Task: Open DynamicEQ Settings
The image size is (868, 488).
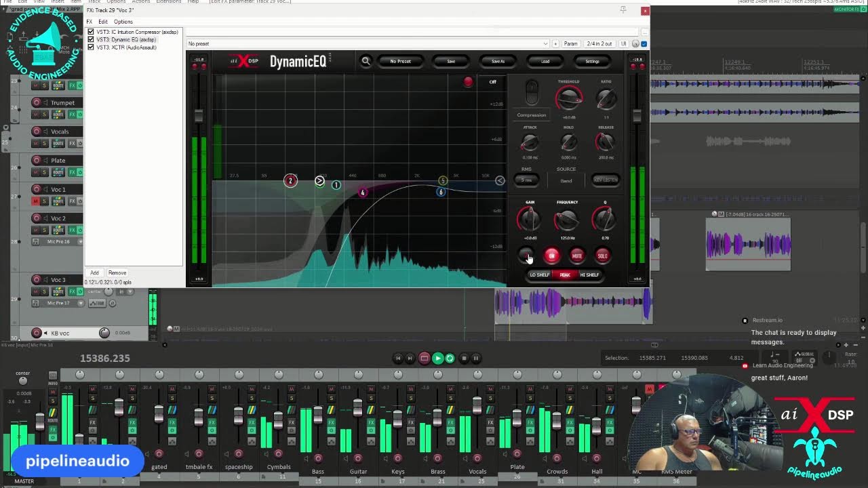Action: [592, 61]
